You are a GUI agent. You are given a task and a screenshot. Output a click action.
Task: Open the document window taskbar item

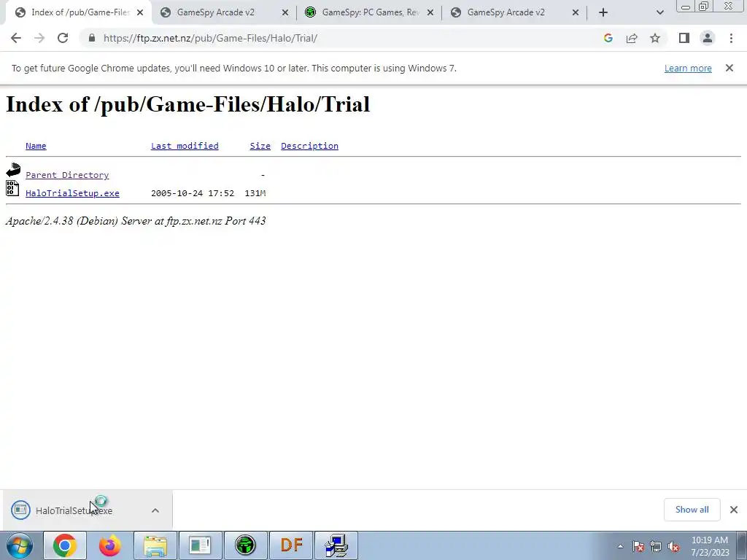(200, 545)
